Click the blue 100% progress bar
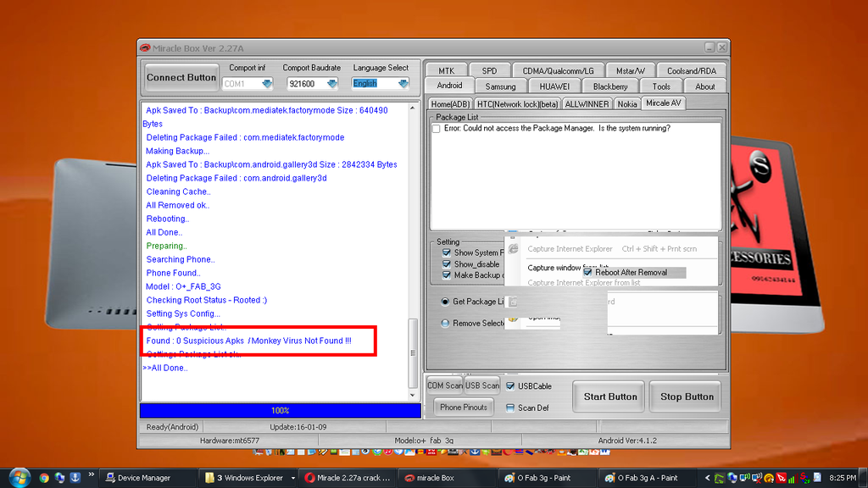868x488 pixels. tap(280, 411)
